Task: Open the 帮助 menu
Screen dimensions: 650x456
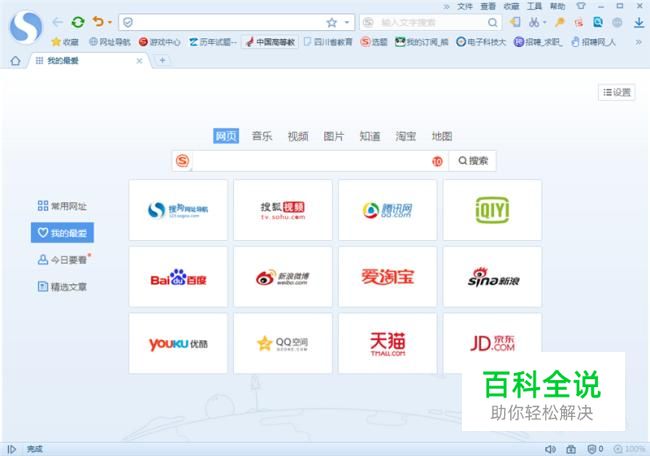Action: 558,6
